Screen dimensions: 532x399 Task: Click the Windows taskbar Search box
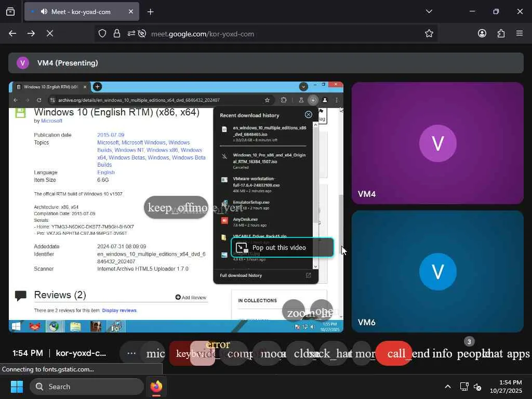[x=87, y=387]
